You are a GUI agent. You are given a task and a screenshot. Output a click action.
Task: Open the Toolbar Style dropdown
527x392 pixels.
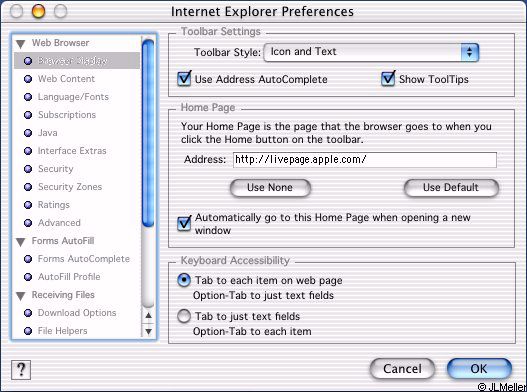371,52
